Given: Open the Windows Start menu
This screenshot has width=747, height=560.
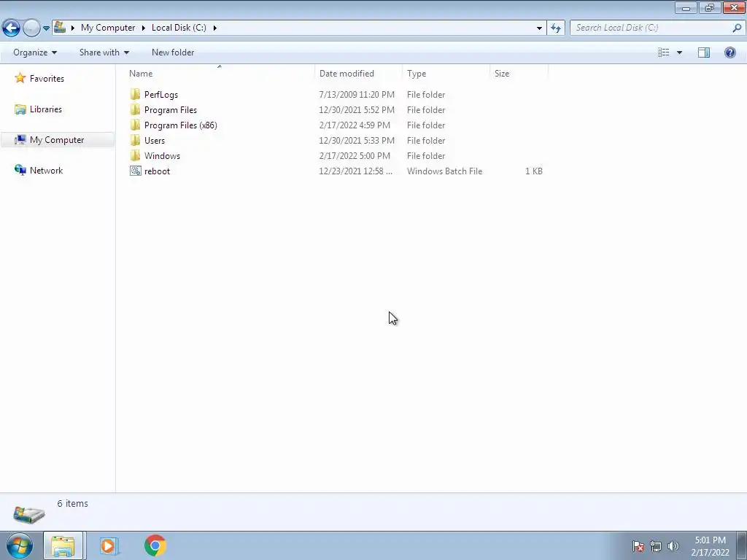Looking at the screenshot, I should 20,545.
